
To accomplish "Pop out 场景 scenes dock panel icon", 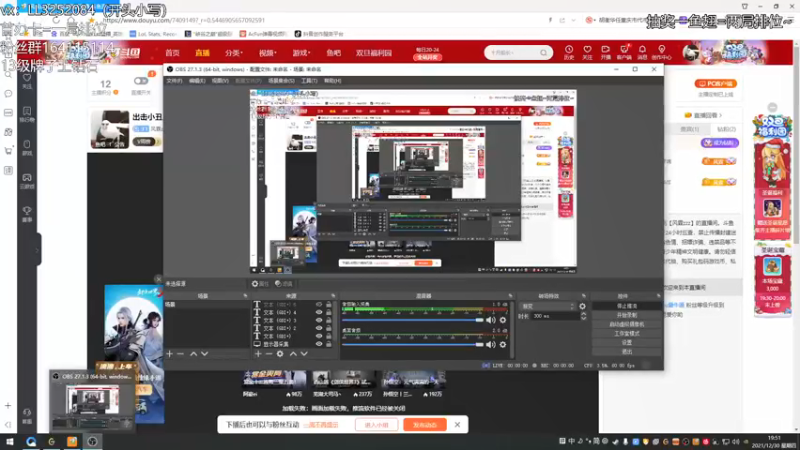I will point(245,296).
